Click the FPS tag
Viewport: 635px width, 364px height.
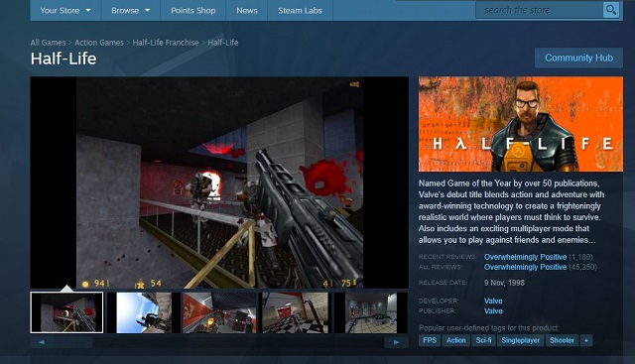pyautogui.click(x=430, y=340)
